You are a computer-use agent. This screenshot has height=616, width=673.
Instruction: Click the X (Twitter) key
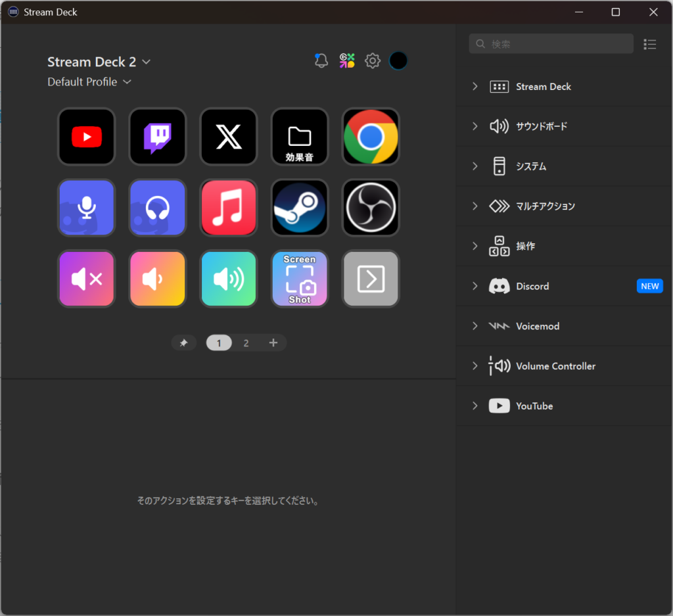pyautogui.click(x=229, y=137)
